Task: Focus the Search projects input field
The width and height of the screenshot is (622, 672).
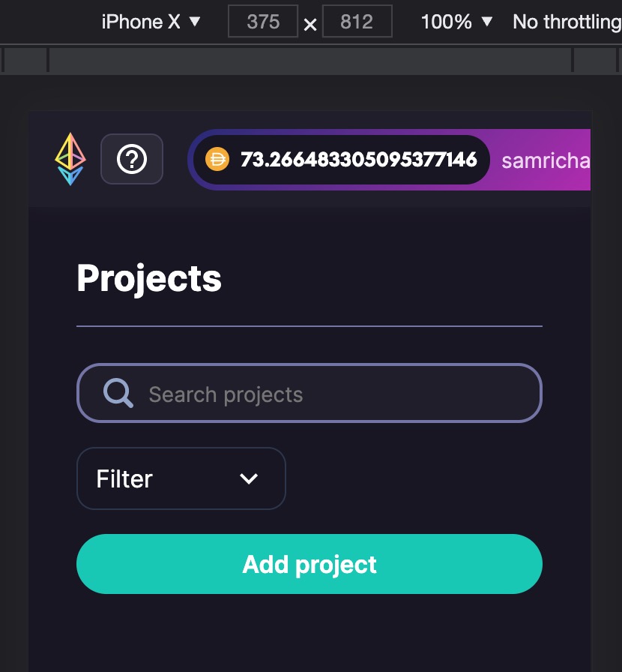Action: [310, 392]
